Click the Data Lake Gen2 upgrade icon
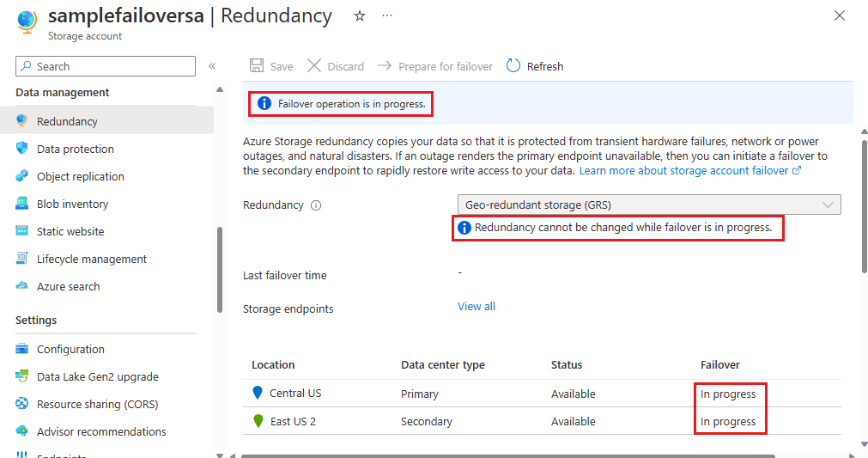This screenshot has width=868, height=458. tap(22, 376)
